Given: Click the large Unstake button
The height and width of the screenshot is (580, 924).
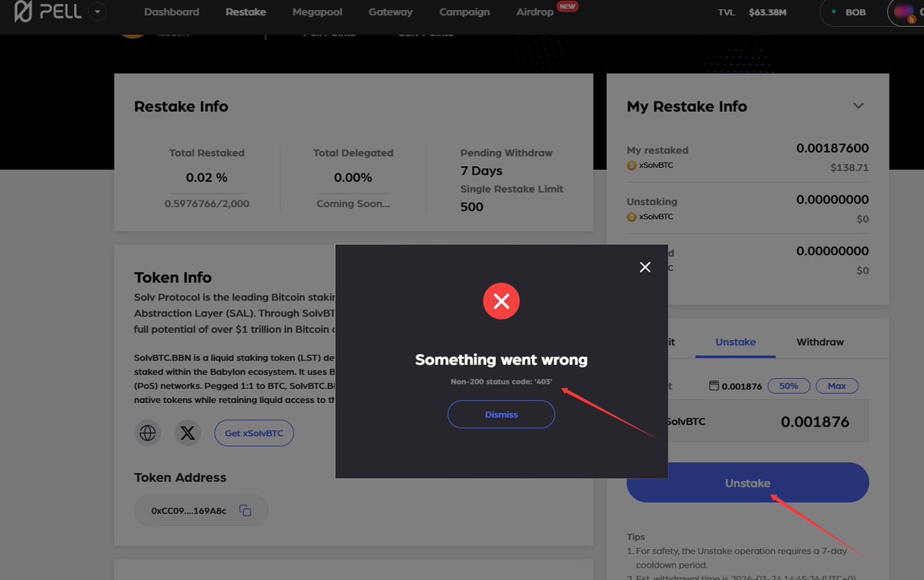Looking at the screenshot, I should [748, 483].
